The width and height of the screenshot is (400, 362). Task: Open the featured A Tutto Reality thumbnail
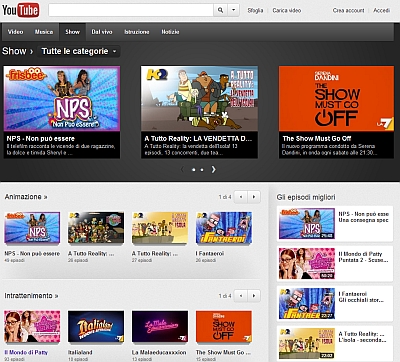pyautogui.click(x=199, y=98)
